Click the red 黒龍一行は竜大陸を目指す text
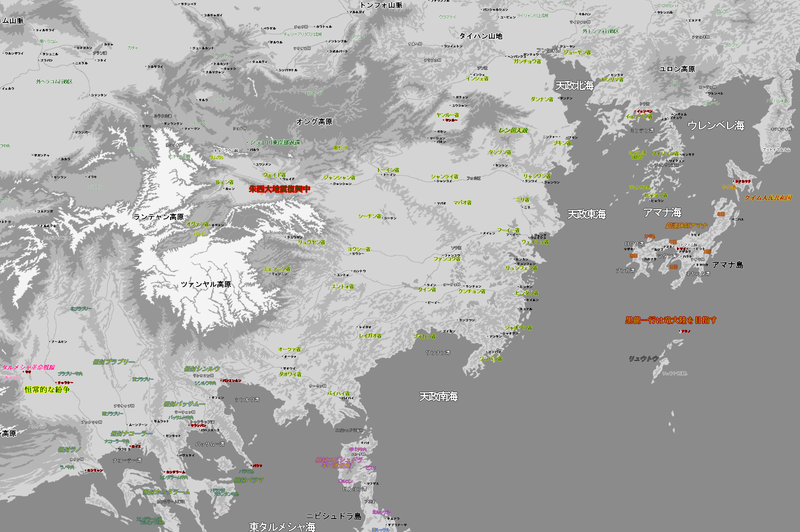The image size is (800, 532). pyautogui.click(x=671, y=320)
